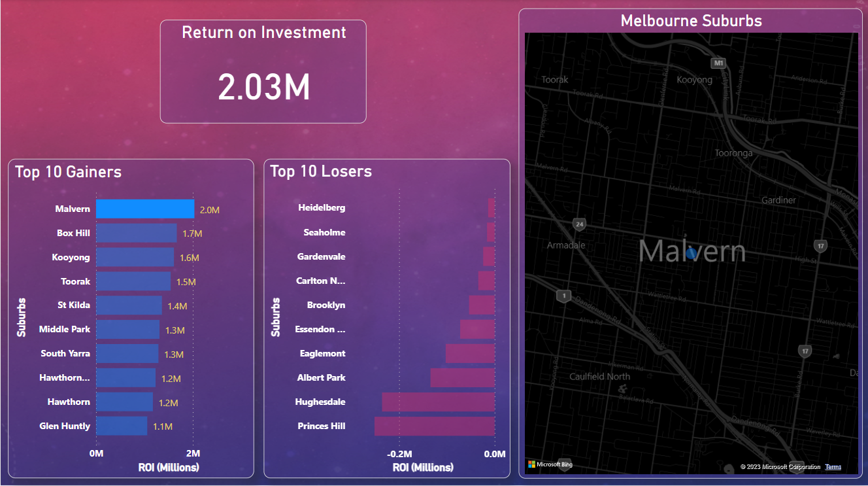Select the Glen Huntly bar showing 1.1M
Viewport: 868px width, 486px height.
coord(122,426)
